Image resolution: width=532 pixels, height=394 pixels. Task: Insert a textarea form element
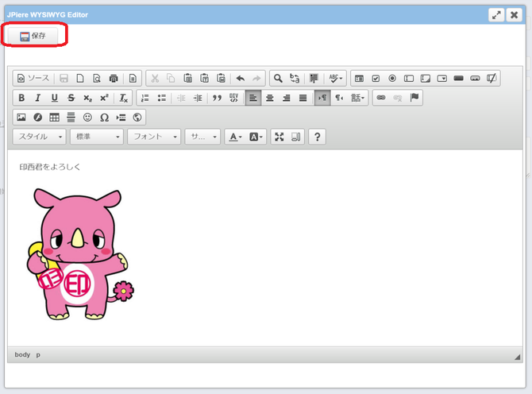click(426, 79)
